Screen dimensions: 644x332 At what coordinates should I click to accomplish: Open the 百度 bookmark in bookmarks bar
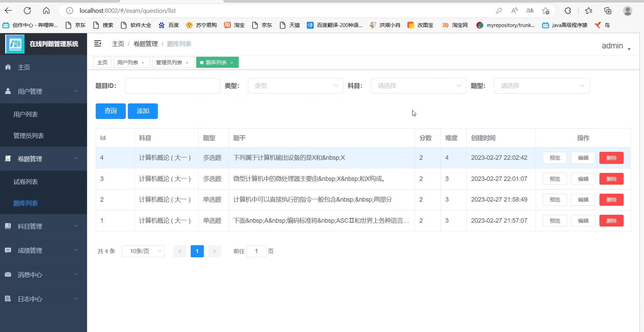[169, 25]
